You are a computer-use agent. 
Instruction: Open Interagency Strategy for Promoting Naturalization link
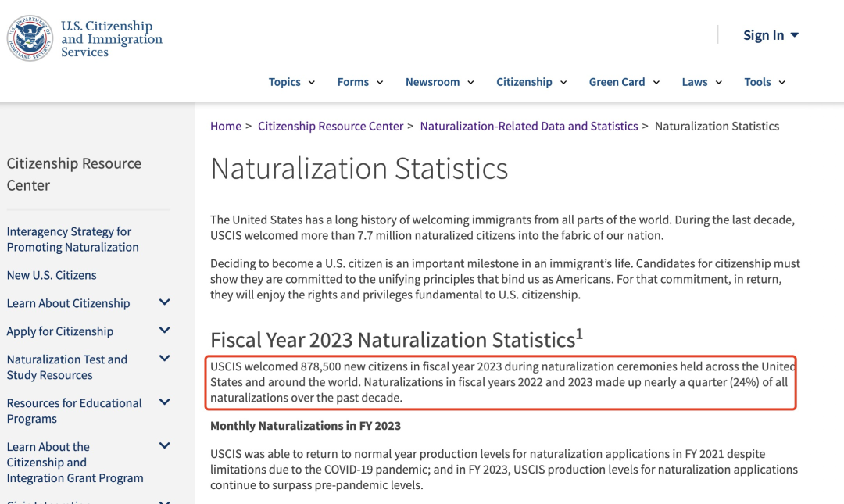tap(73, 239)
